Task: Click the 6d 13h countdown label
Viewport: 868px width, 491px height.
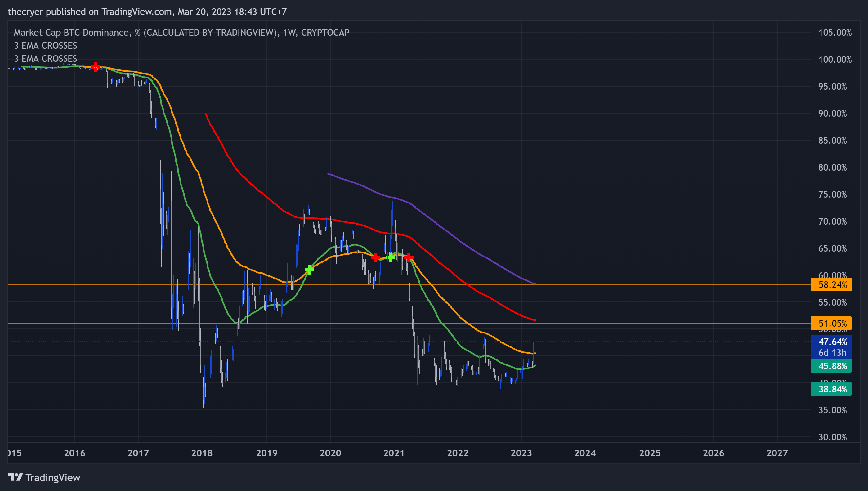Action: 832,353
